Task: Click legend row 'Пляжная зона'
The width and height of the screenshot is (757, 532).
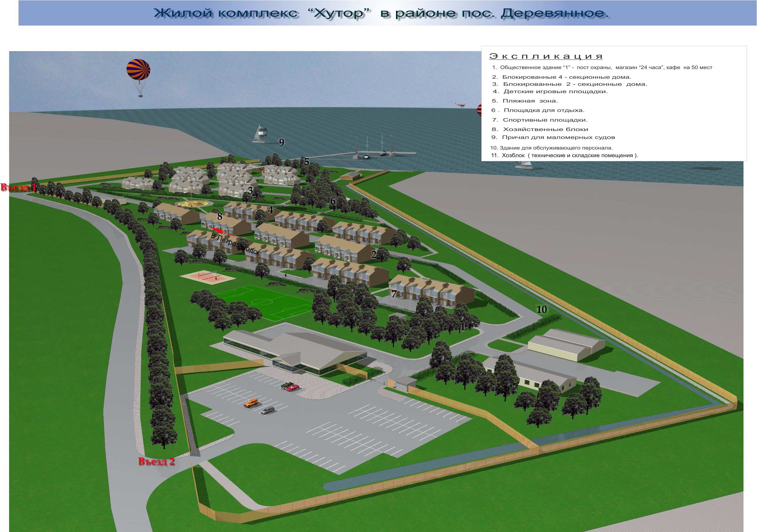Action: (x=525, y=101)
